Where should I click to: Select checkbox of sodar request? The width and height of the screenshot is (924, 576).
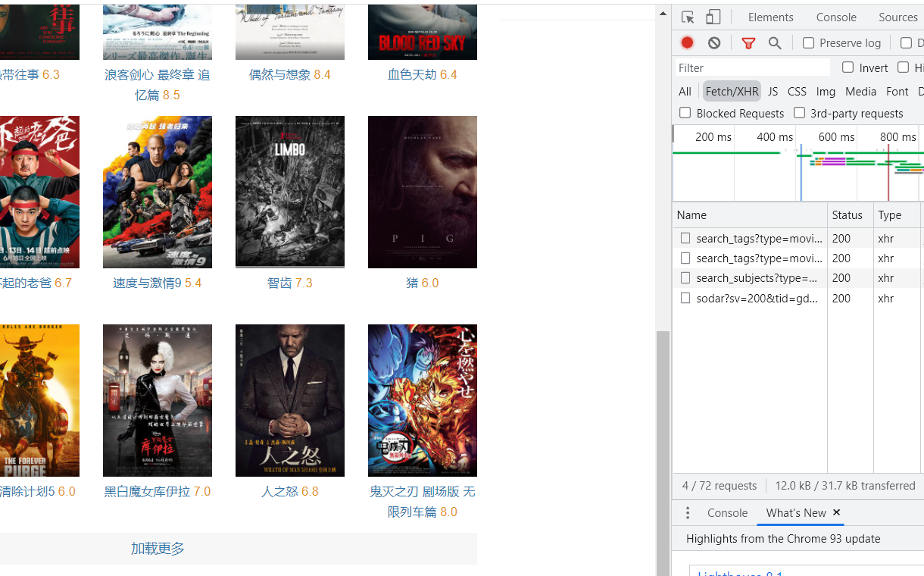685,298
